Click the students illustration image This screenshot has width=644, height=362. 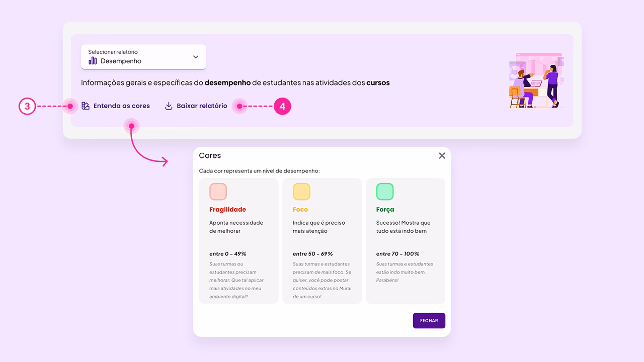536,80
